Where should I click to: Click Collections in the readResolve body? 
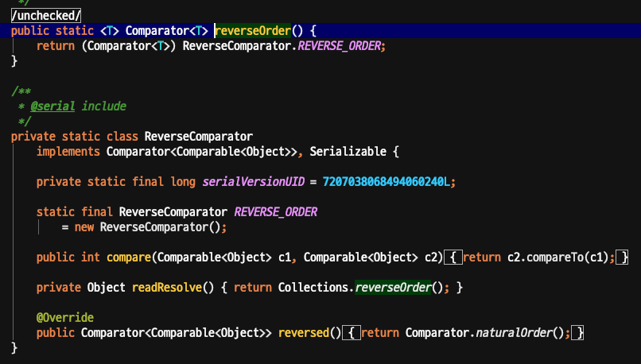(x=313, y=288)
